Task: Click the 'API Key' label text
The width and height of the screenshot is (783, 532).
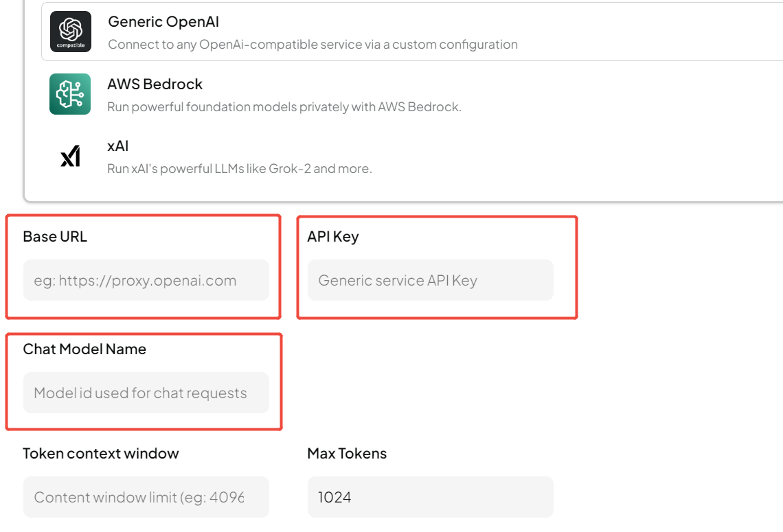Action: point(333,237)
